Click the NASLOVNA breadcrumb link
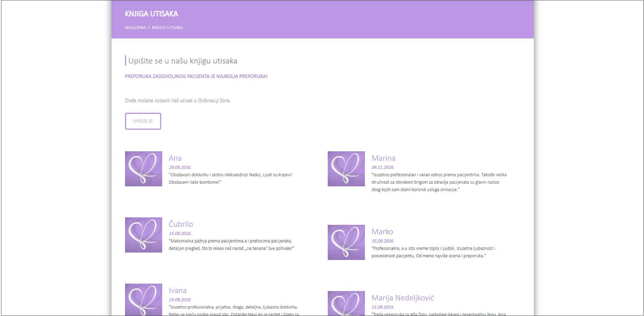Viewport: 644px width, 316px height. click(135, 27)
